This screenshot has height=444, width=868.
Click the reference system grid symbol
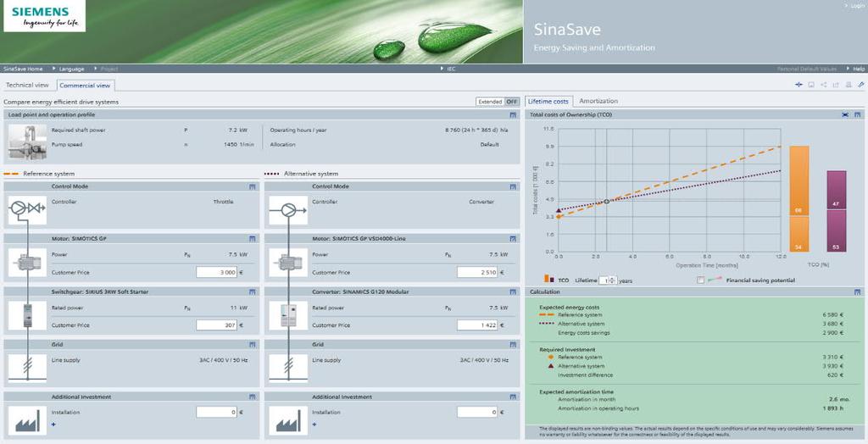(x=27, y=368)
